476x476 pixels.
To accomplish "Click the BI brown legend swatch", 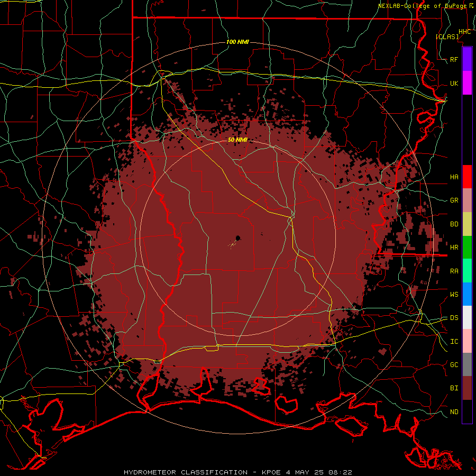I will pos(467,388).
